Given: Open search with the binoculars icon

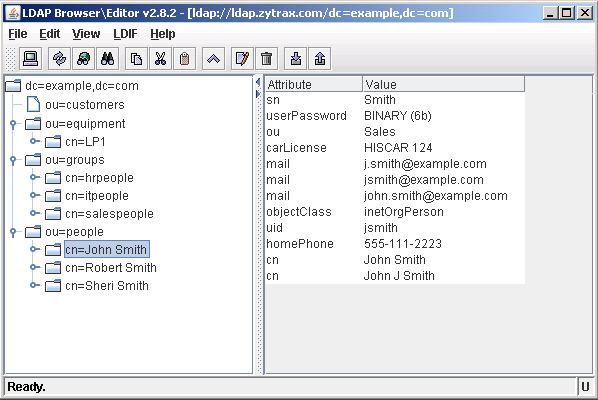Looking at the screenshot, I should click(x=108, y=59).
